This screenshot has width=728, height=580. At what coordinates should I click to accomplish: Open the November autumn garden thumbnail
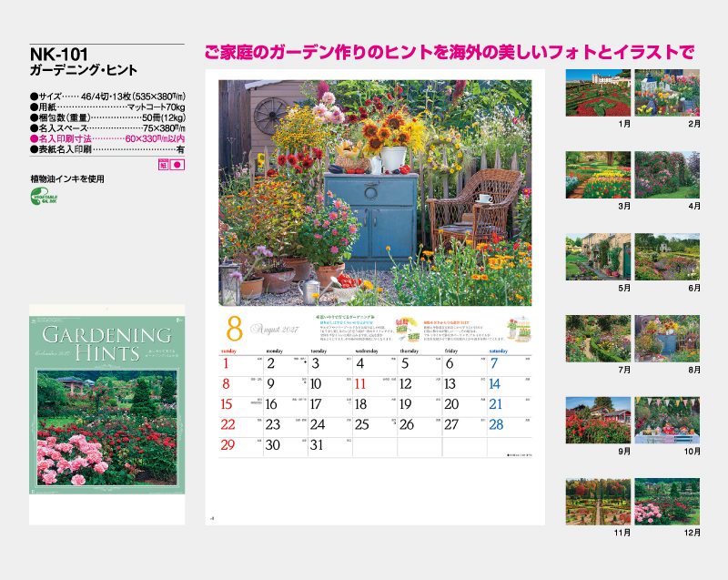[x=598, y=502]
